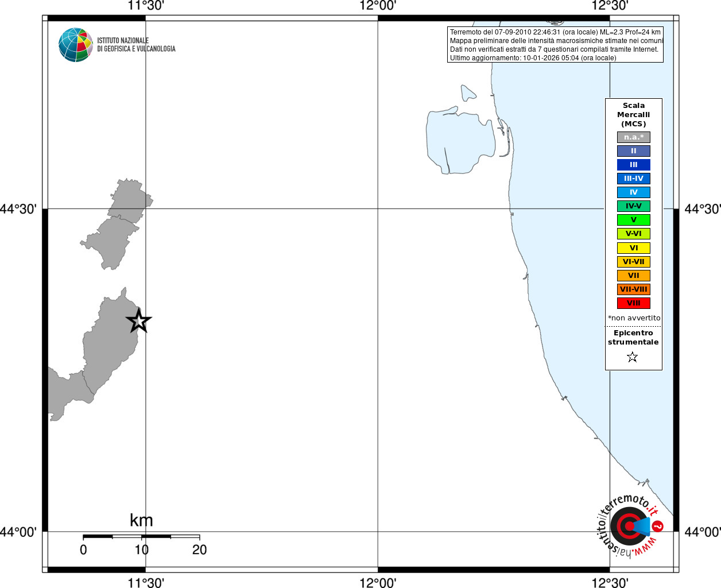The height and width of the screenshot is (588, 721).
Task: Click the 'km' scale bar label
Action: [141, 520]
